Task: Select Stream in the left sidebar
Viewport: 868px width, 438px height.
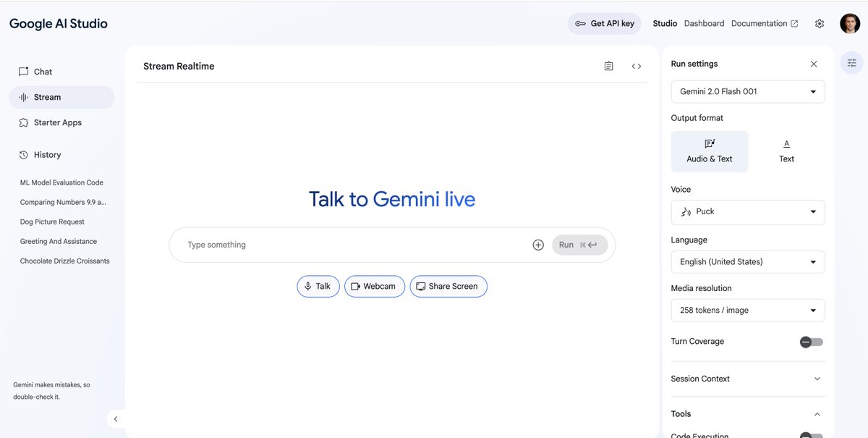Action: 45,96
